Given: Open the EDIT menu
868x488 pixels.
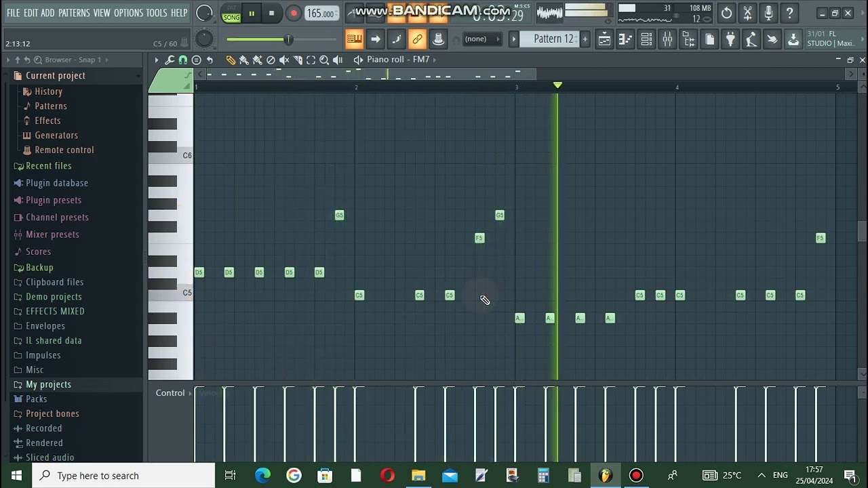Looking at the screenshot, I should click(31, 13).
